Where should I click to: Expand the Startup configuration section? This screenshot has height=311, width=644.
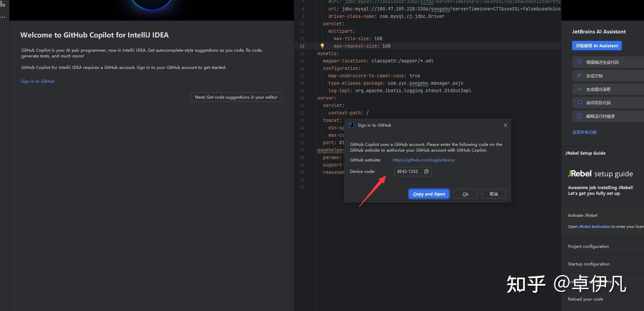[589, 264]
